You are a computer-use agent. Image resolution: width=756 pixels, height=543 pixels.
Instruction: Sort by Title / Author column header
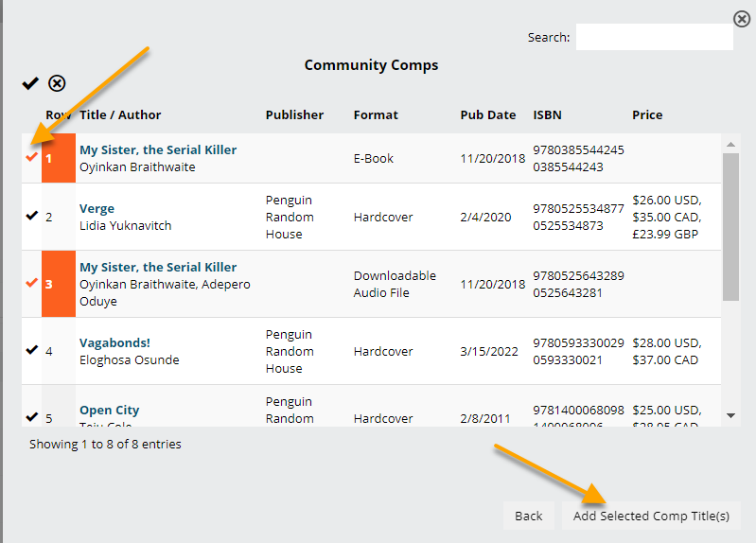tap(120, 114)
